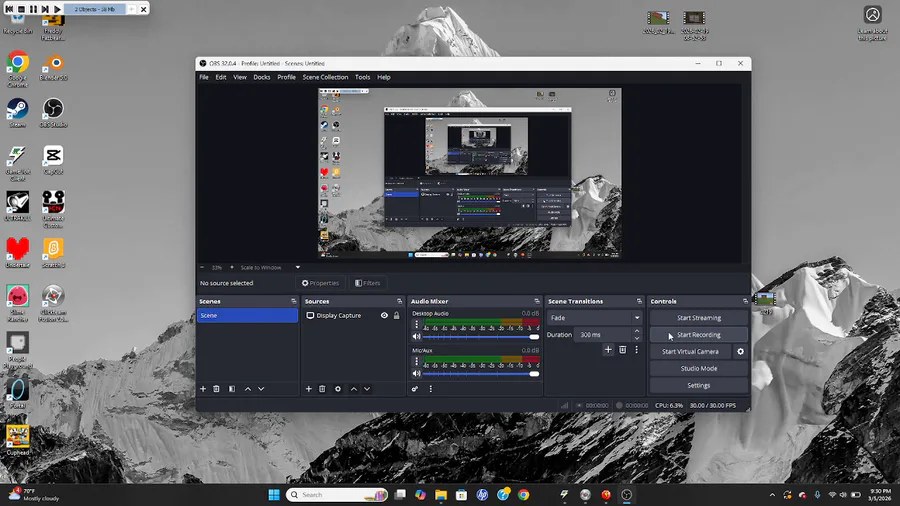Screen dimensions: 900x506
Task: Open the Tools menu
Action: pyautogui.click(x=362, y=77)
